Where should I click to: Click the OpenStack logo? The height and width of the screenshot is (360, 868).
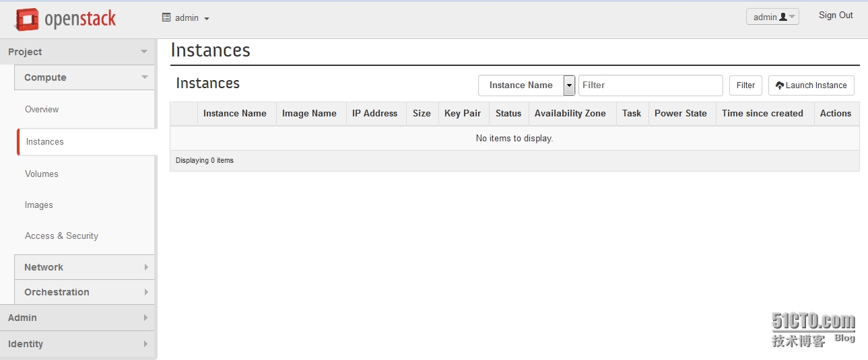click(x=65, y=19)
